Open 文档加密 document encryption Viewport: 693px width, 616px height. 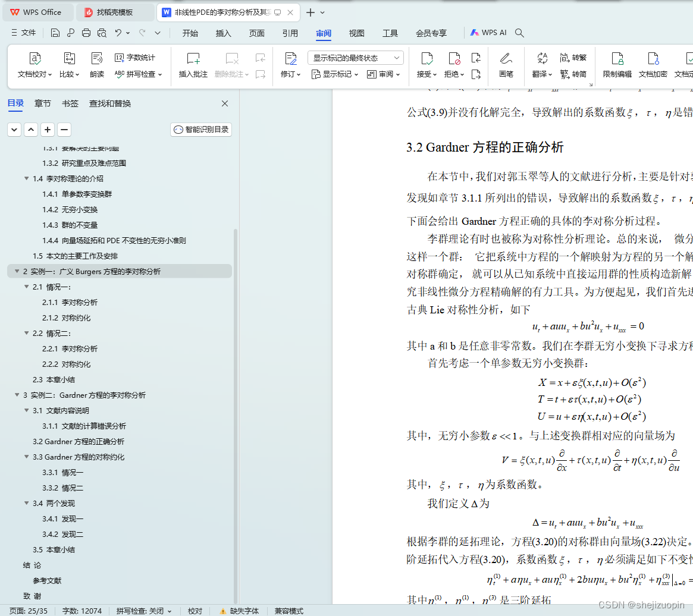653,65
